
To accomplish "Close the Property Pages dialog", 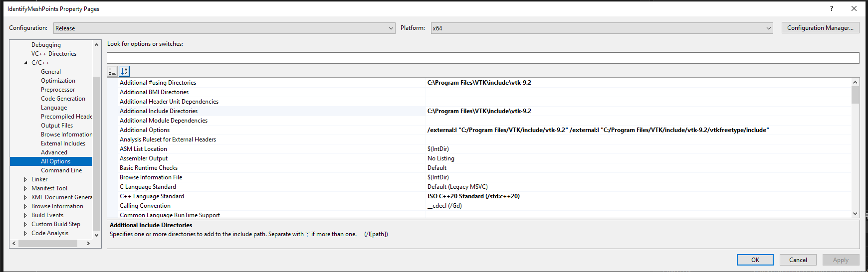I will [854, 8].
